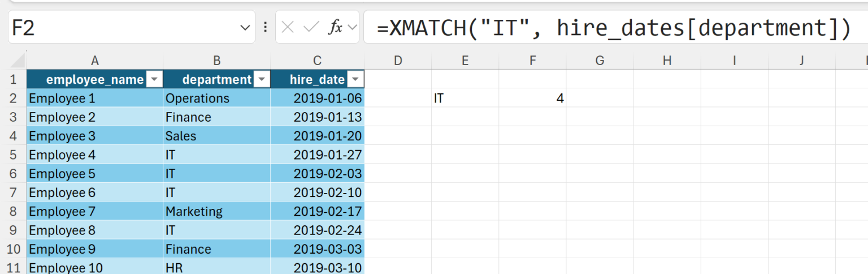868x274 pixels.
Task: Select row 10 header
Action: coord(13,249)
